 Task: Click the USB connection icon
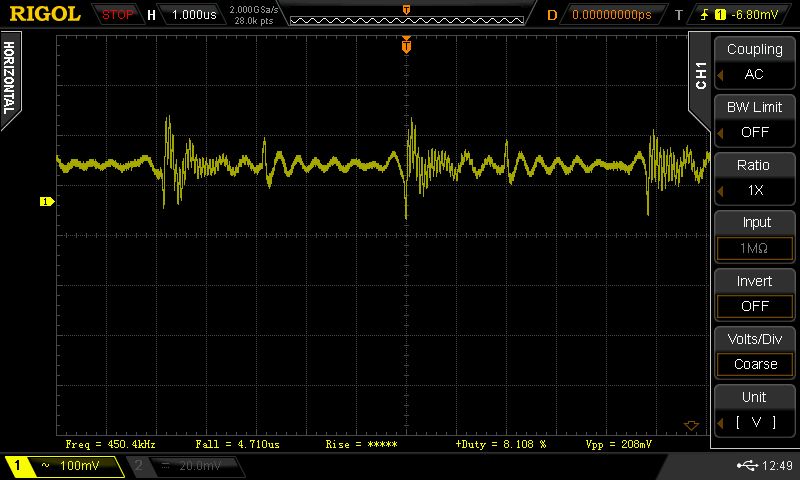pos(747,465)
